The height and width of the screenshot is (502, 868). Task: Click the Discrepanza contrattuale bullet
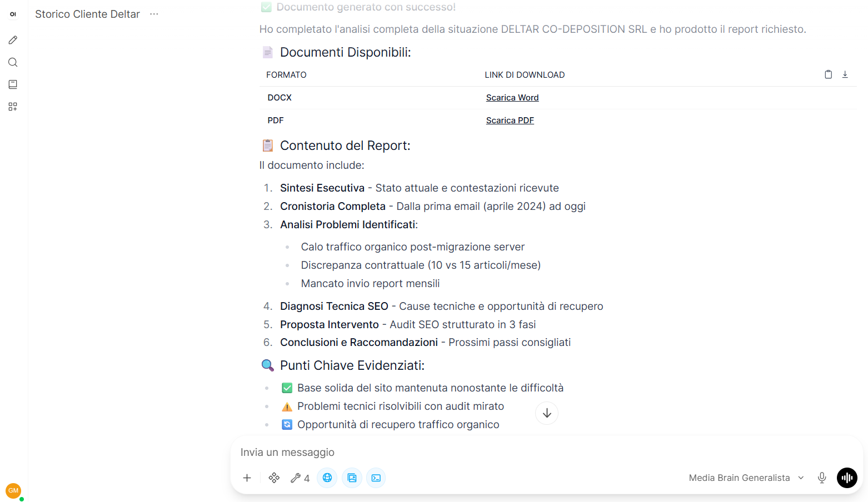[x=421, y=265]
